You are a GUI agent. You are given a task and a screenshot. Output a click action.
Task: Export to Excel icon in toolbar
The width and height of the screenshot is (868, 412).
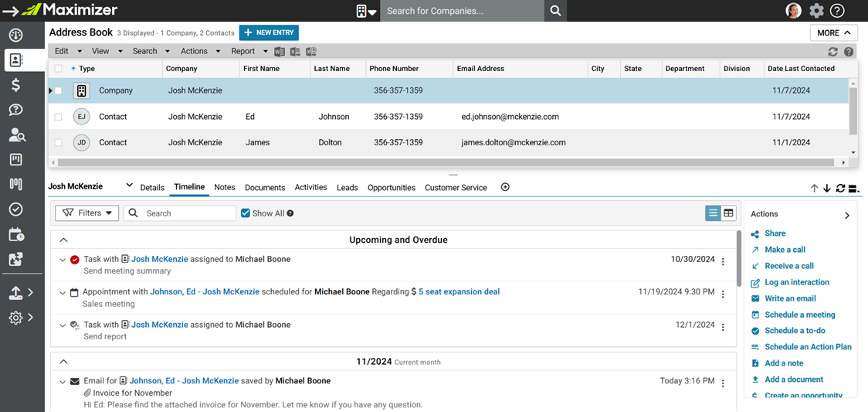[x=295, y=52]
